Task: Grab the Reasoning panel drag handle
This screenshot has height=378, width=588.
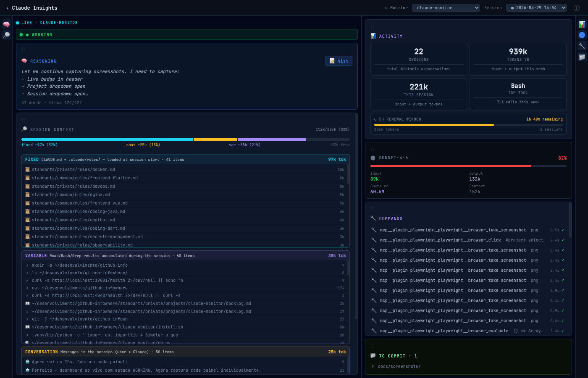Action: [x=24, y=50]
